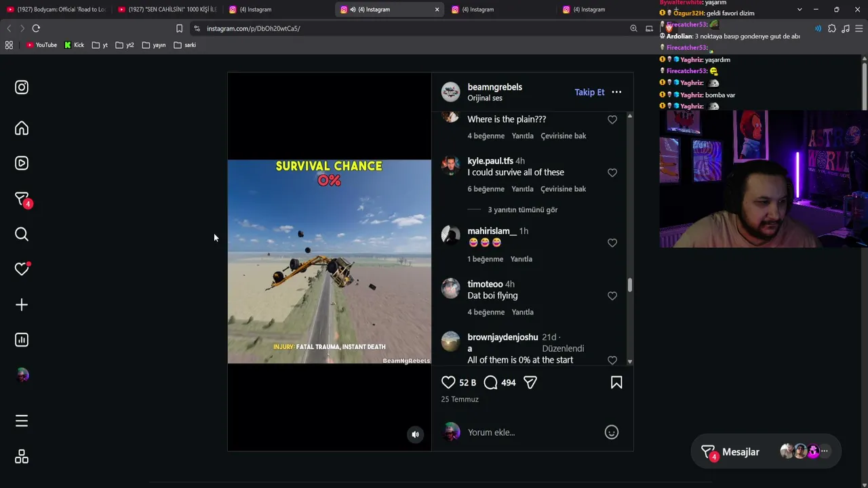
Task: Switch to the "SEN CAHİLSİN!" YouTube tab
Action: (168, 9)
